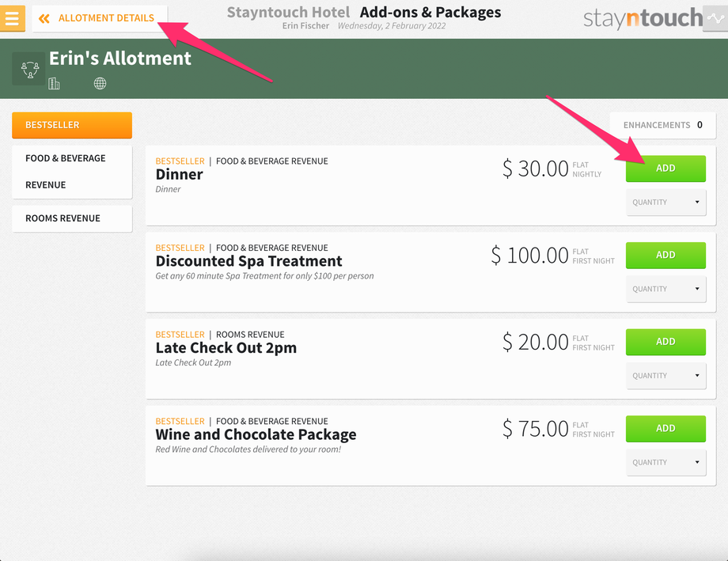Click 'FLAT NIGHTLY' label beside Dinner price
The image size is (728, 561).
[587, 169]
